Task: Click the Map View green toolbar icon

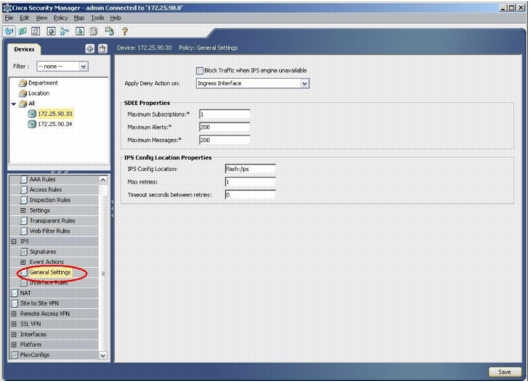Action: [x=23, y=31]
